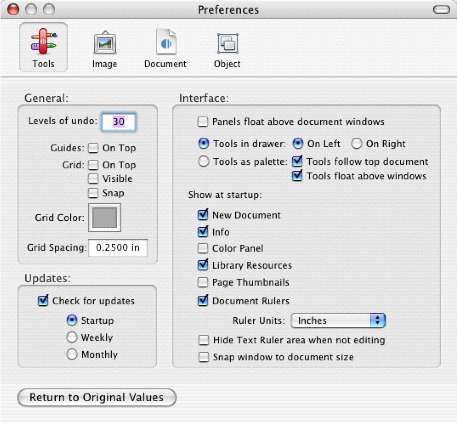457x423 pixels.
Task: Click the toolbar toggle pill in title bar
Action: 441,9
